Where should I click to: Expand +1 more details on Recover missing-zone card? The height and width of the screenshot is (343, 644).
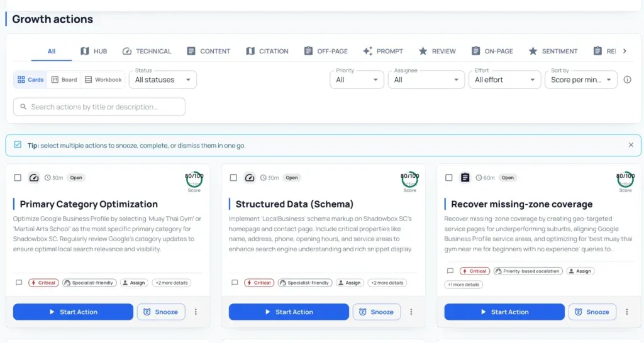pos(464,285)
